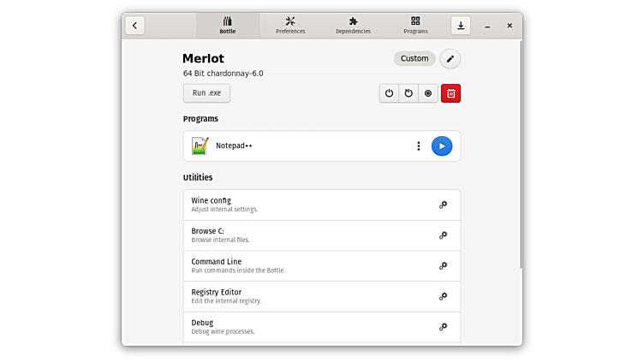The image size is (644, 362).
Task: Launch the Registry Editor gear icon
Action: click(x=443, y=296)
